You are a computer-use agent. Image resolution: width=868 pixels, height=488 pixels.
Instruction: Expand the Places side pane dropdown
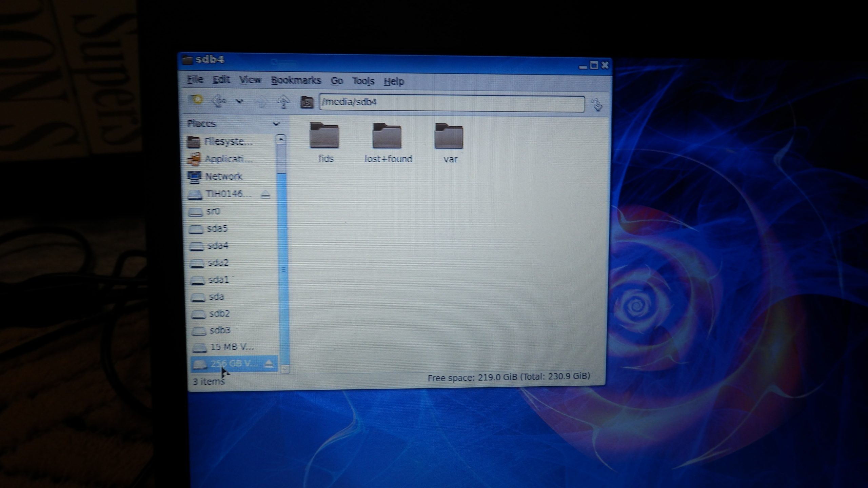click(x=276, y=124)
